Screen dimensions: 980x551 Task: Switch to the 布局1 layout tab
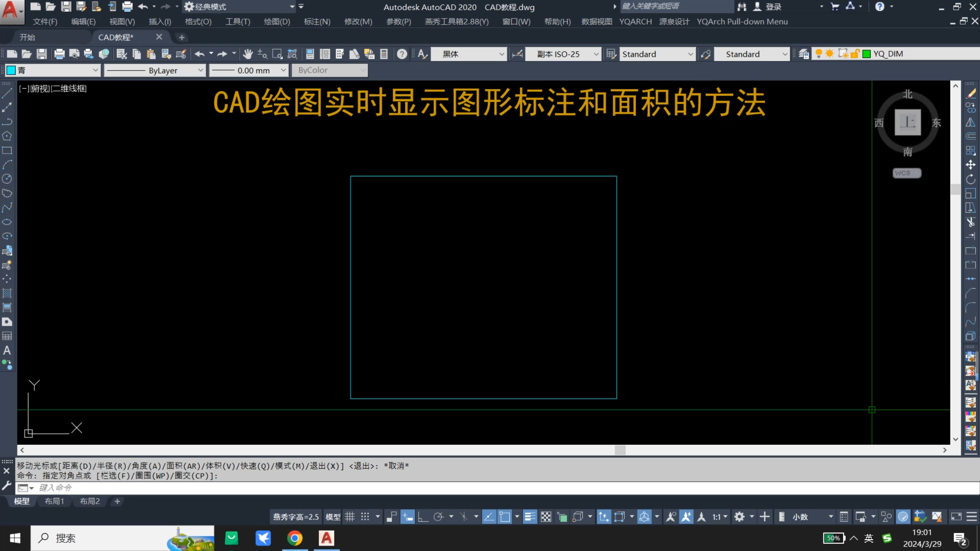coord(54,502)
